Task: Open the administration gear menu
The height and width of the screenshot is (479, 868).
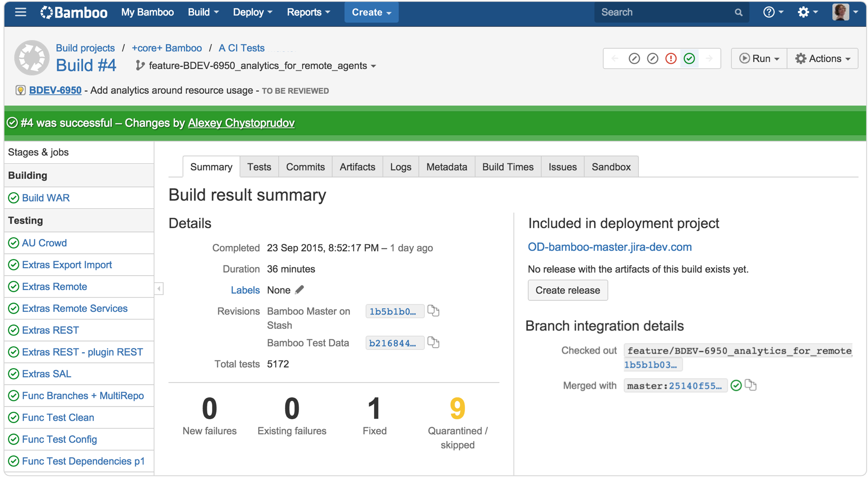Action: pos(808,12)
